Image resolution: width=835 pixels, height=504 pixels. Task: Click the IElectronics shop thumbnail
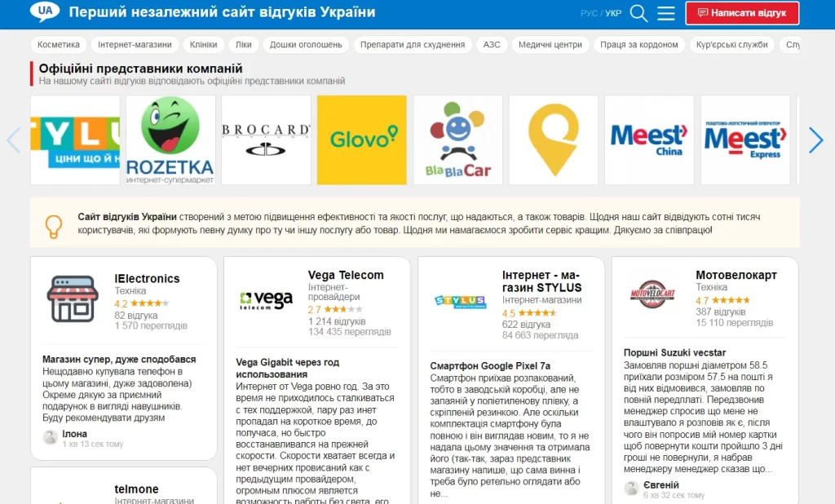point(73,298)
